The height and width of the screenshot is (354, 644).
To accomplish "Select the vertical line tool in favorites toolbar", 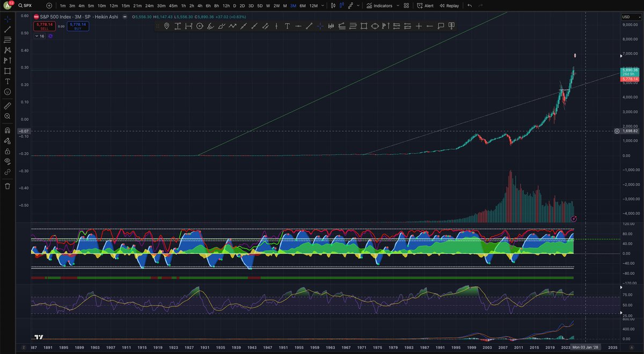I will 277,26.
